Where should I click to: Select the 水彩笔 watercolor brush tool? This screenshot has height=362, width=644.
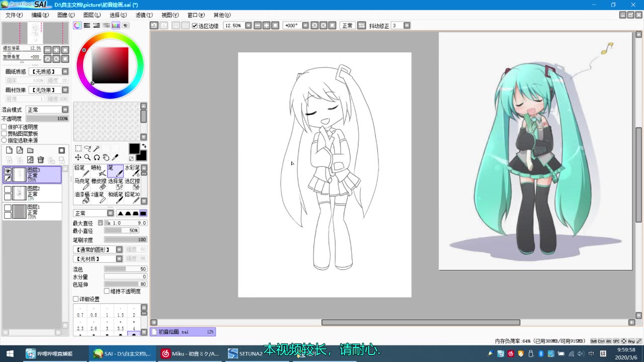coord(132,171)
